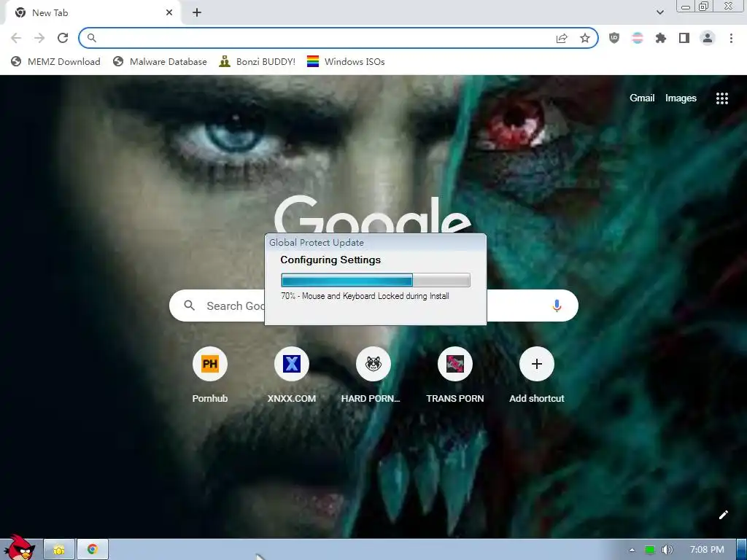
Task: Click the Global Protect Update title bar
Action: (376, 242)
